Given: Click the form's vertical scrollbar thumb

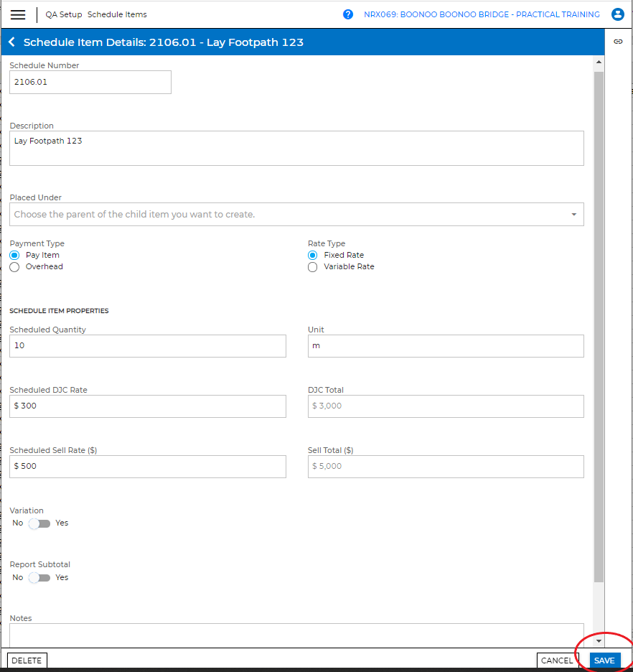Looking at the screenshot, I should click(x=599, y=327).
